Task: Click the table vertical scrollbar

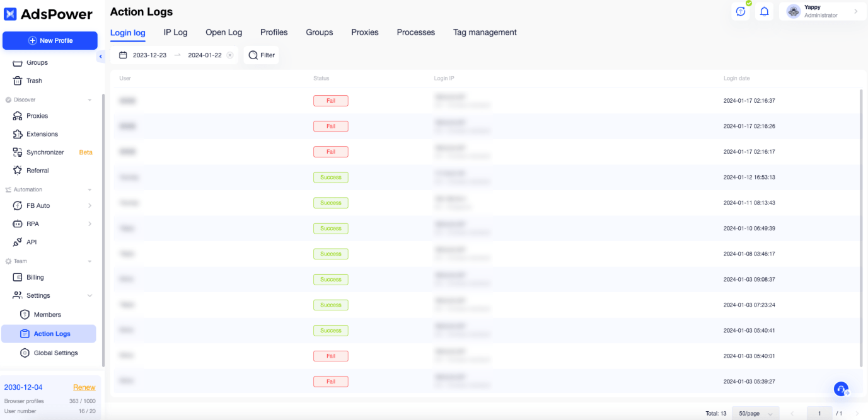Action: tap(861, 228)
